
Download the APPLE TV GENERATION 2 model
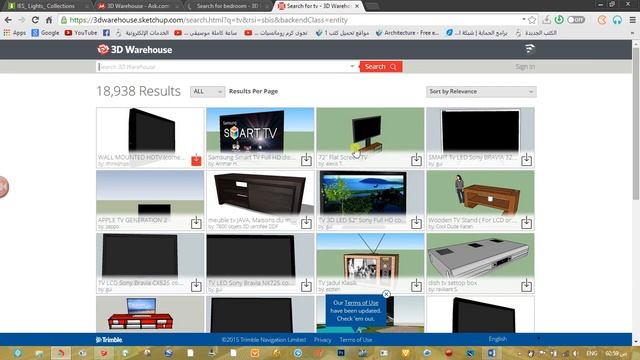pyautogui.click(x=196, y=223)
